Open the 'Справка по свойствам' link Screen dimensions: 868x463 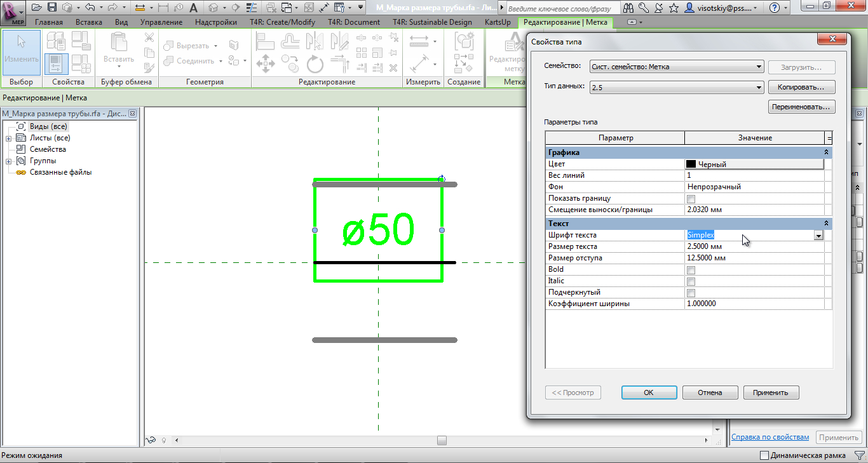770,437
